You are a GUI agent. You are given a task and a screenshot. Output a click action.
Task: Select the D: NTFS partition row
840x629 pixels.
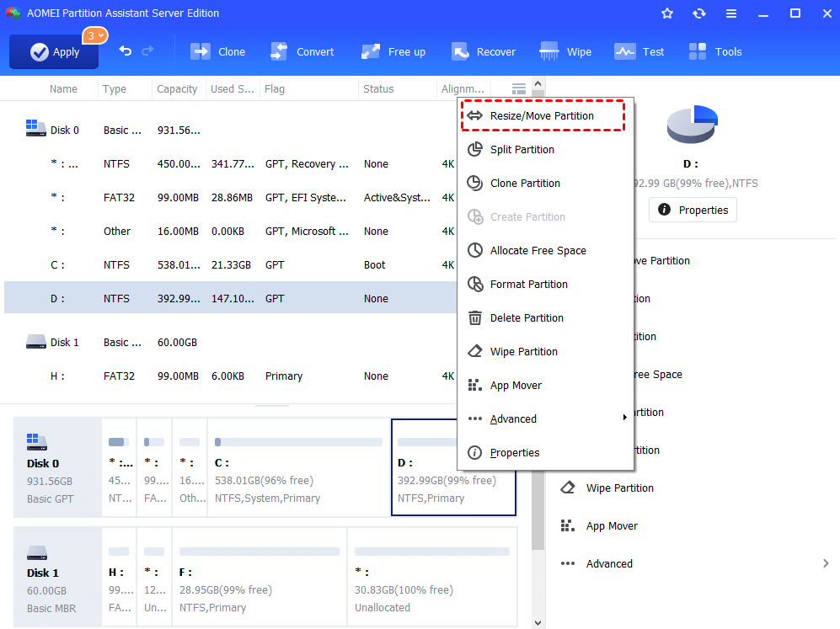tap(230, 298)
